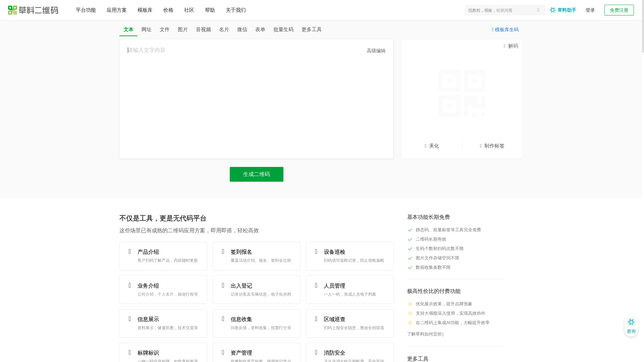Open the 平台功能 menu
644x362 pixels.
pos(86,10)
